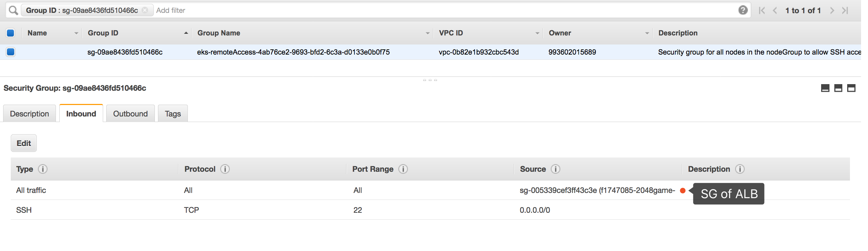Image resolution: width=868 pixels, height=251 pixels.
Task: Click the Add filter input field
Action: coord(417,10)
